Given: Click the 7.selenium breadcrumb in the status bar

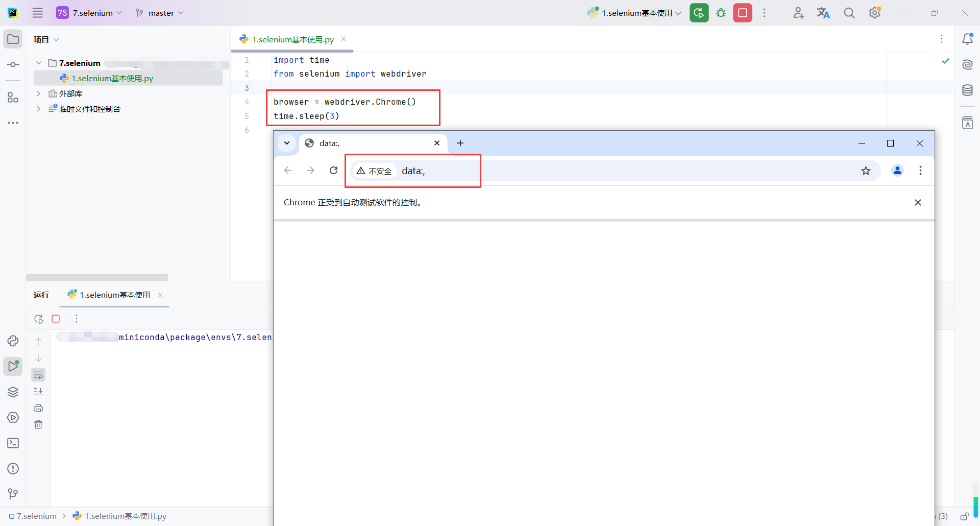Looking at the screenshot, I should point(33,516).
